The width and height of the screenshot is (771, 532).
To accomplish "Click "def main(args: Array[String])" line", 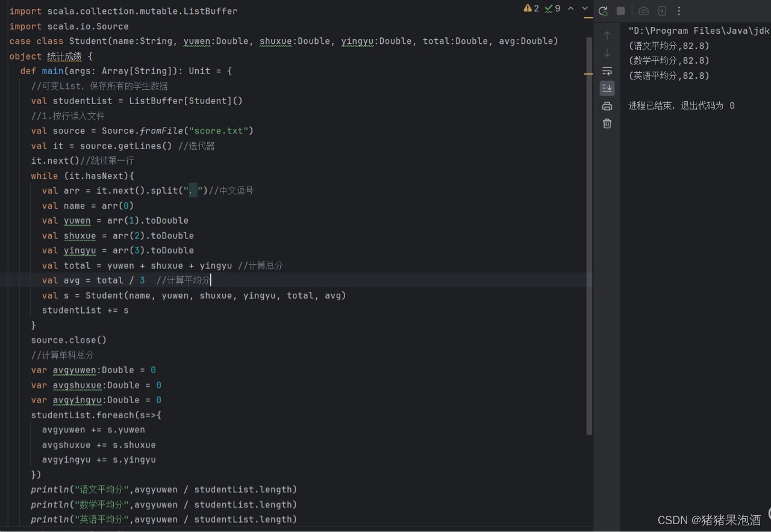I will click(x=126, y=71).
